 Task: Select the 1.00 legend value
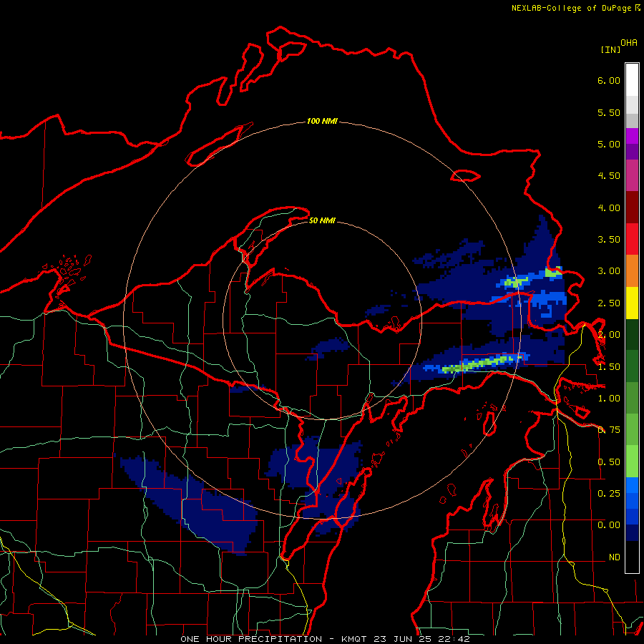coord(609,399)
